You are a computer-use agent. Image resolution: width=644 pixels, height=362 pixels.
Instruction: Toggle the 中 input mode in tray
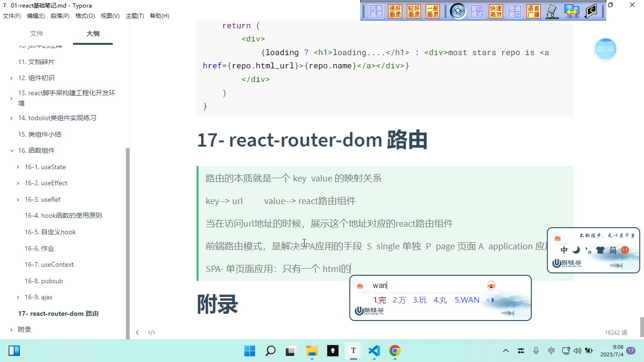click(x=551, y=351)
